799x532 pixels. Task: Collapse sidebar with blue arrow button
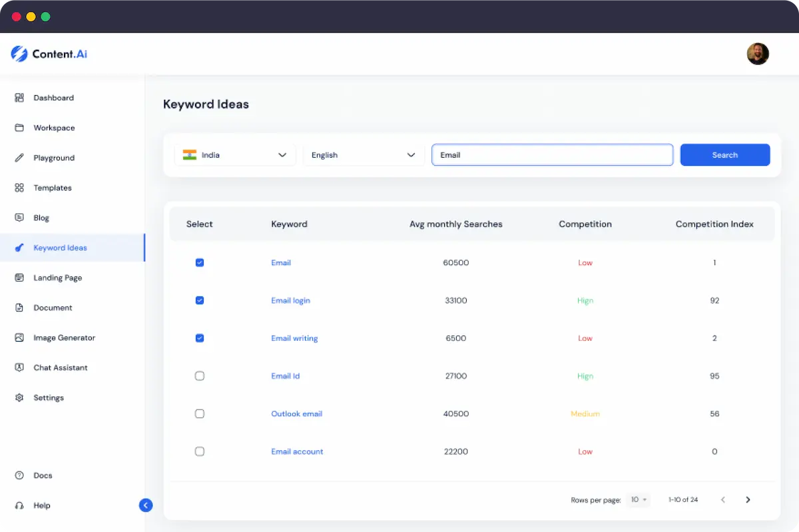146,505
